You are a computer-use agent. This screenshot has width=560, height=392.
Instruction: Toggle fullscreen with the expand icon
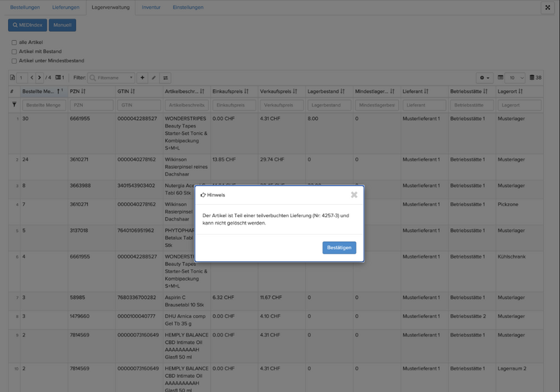point(548,7)
